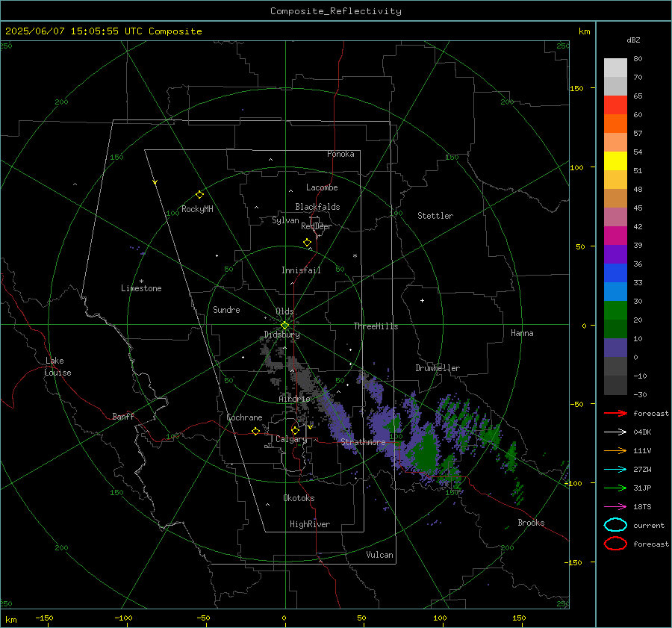
Task: Click the Ponoka city label
Action: coord(340,154)
